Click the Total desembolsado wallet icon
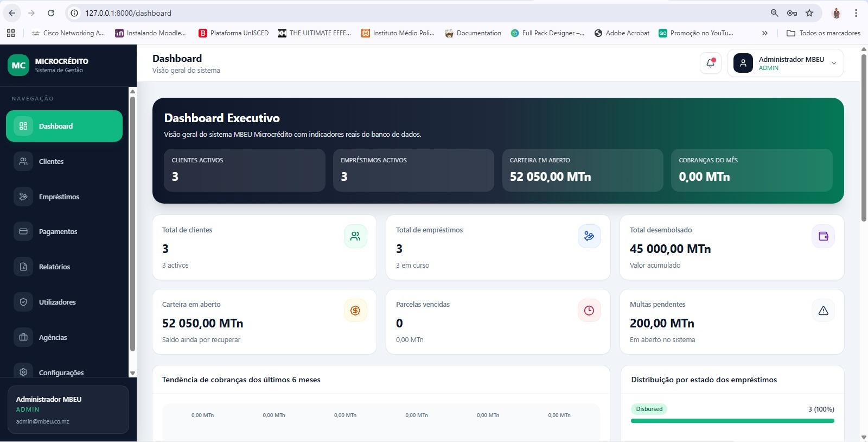868x442 pixels. (x=823, y=236)
